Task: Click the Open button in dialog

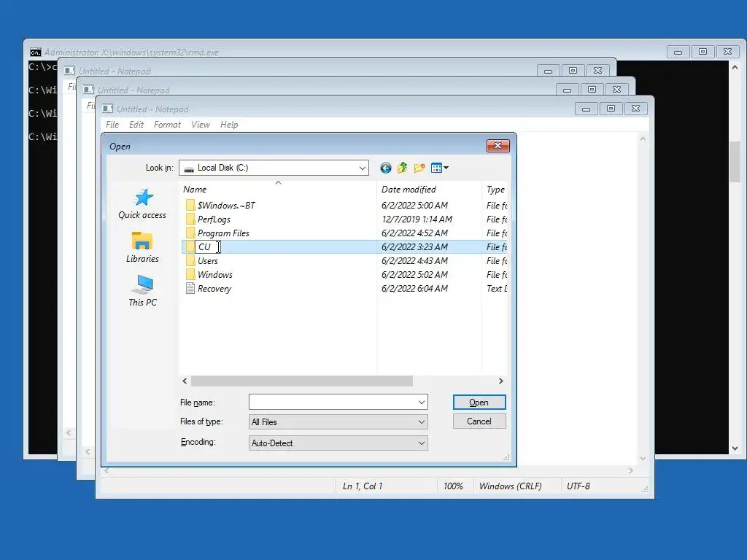Action: (479, 402)
